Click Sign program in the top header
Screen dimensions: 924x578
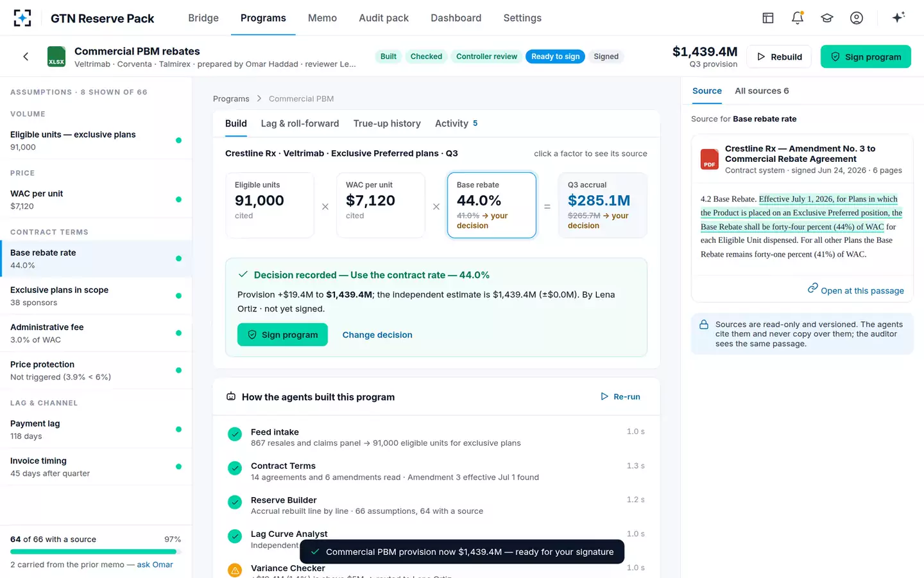click(866, 57)
